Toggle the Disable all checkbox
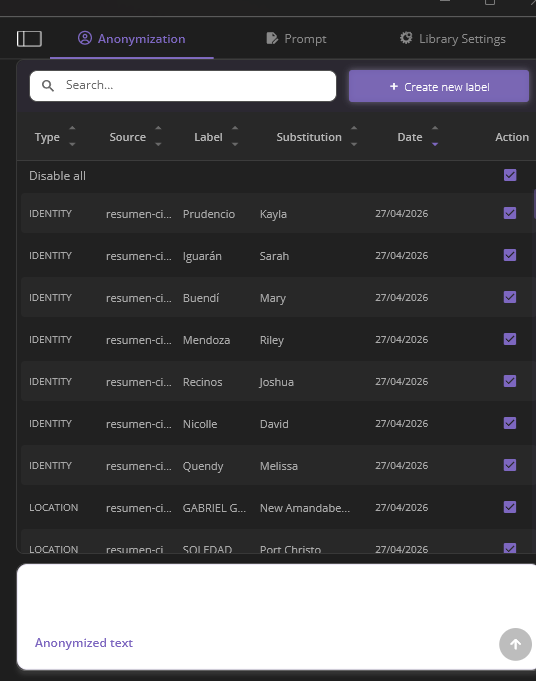The width and height of the screenshot is (536, 681). [510, 175]
